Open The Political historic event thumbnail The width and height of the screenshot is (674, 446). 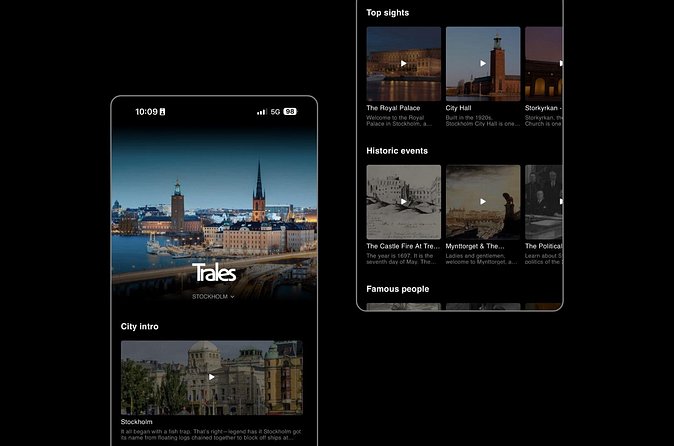coord(543,202)
